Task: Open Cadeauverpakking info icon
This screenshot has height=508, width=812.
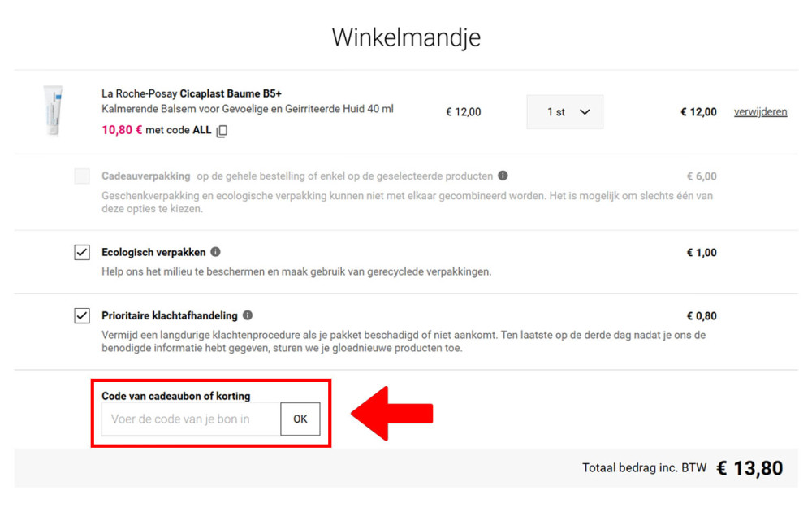Action: [503, 176]
